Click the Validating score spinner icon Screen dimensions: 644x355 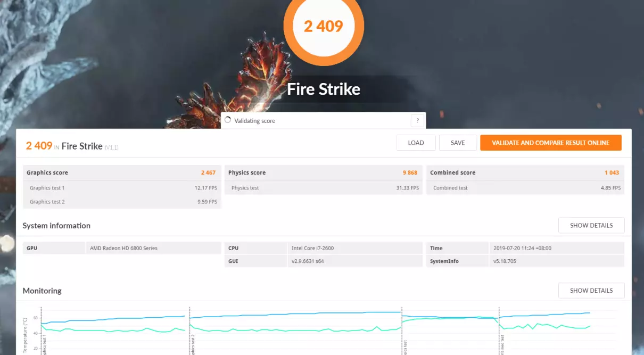228,120
